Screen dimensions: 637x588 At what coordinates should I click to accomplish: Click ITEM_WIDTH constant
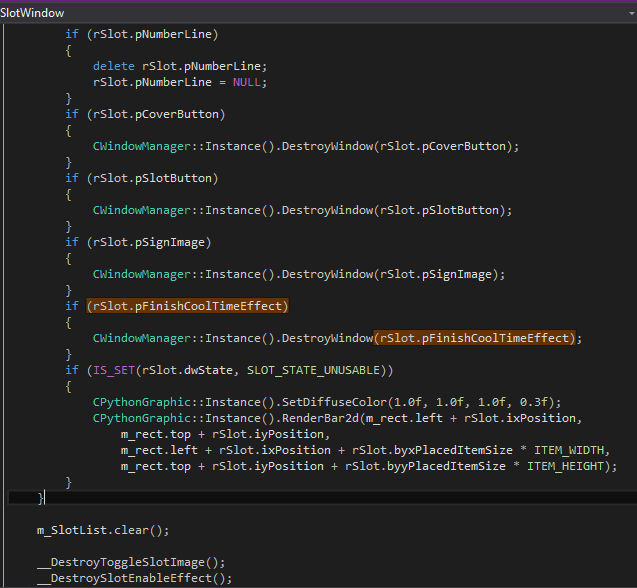(x=569, y=451)
